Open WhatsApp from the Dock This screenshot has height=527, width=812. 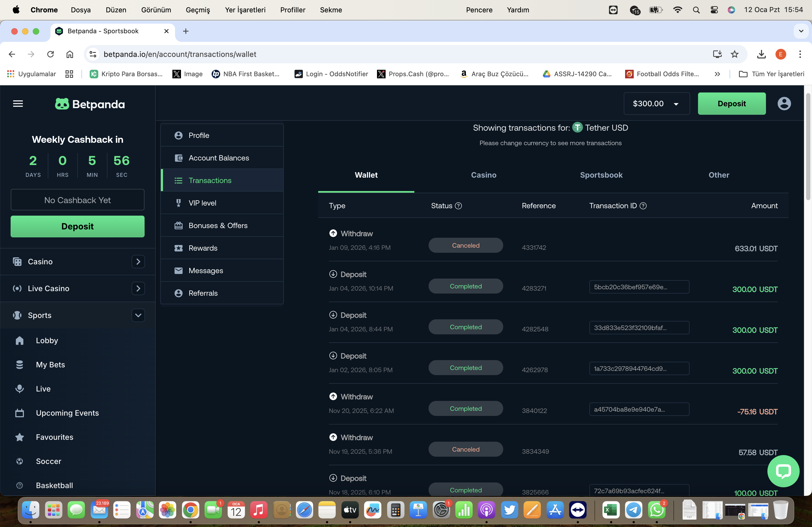[x=657, y=510]
